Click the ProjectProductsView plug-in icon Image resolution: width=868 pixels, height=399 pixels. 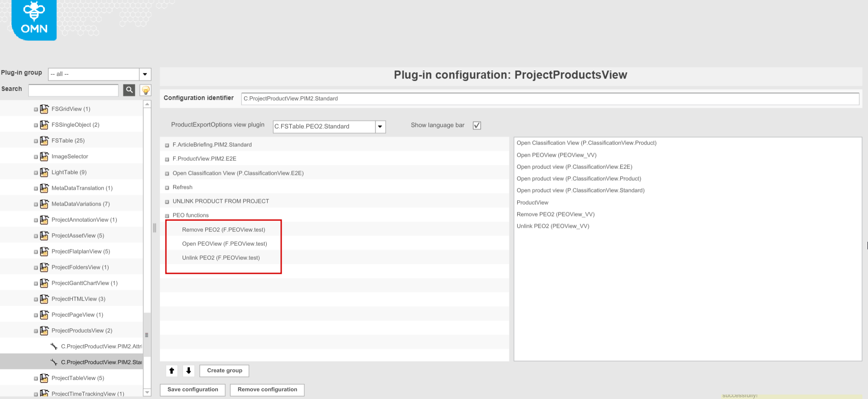point(44,330)
